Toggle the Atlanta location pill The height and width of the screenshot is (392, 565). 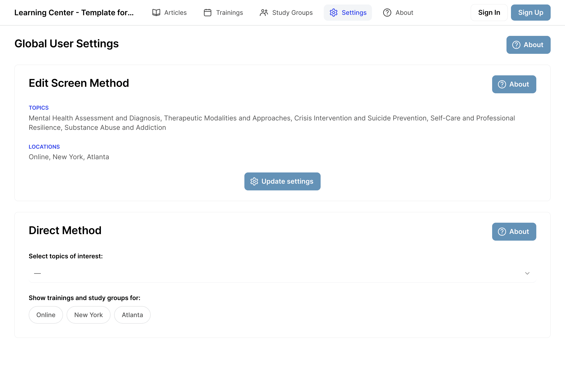[x=132, y=315]
